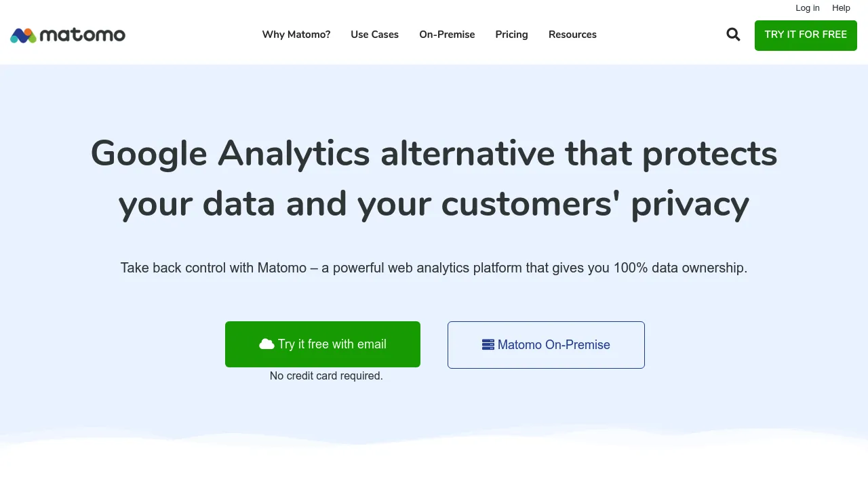
Task: Click the cloud icon in the green button
Action: click(267, 344)
